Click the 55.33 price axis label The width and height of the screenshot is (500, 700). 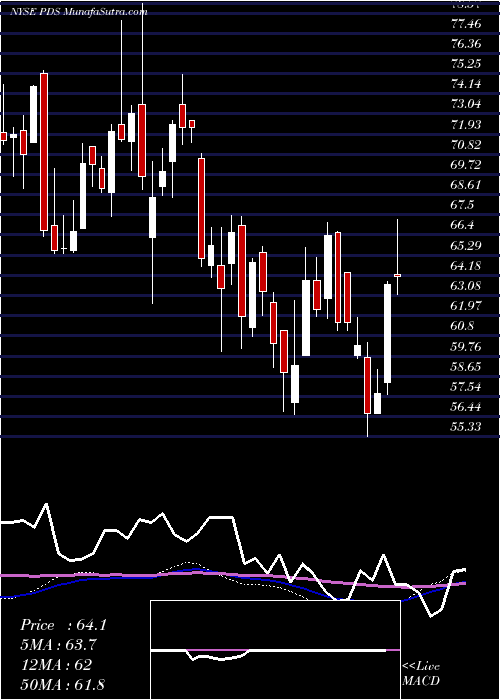[x=466, y=427]
